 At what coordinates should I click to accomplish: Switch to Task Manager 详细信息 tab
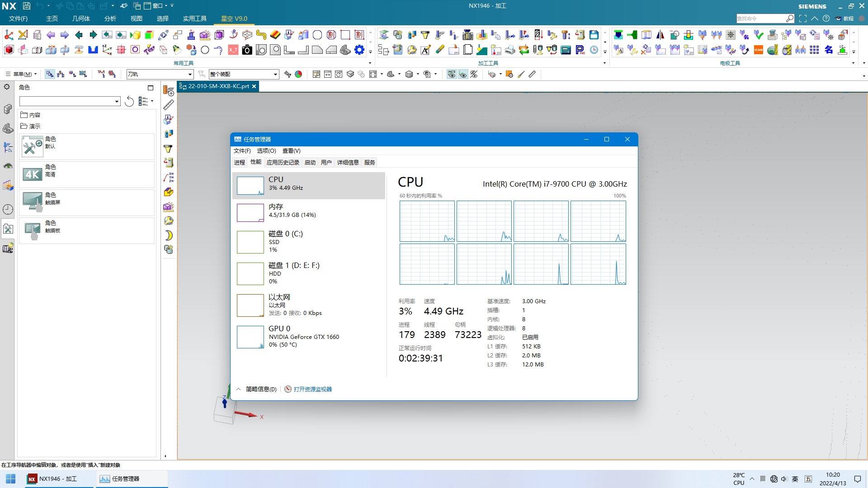348,163
